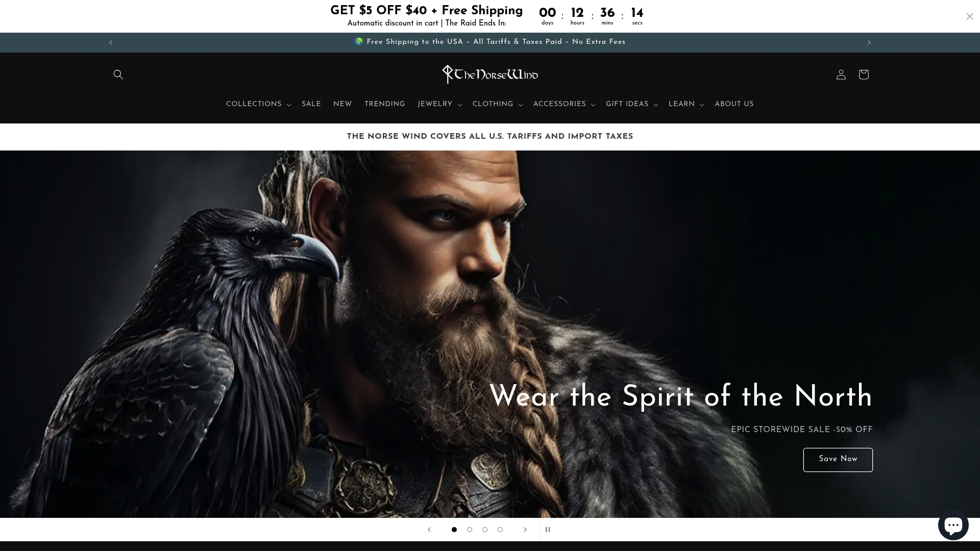Click The Norse Wind logo

(x=490, y=74)
